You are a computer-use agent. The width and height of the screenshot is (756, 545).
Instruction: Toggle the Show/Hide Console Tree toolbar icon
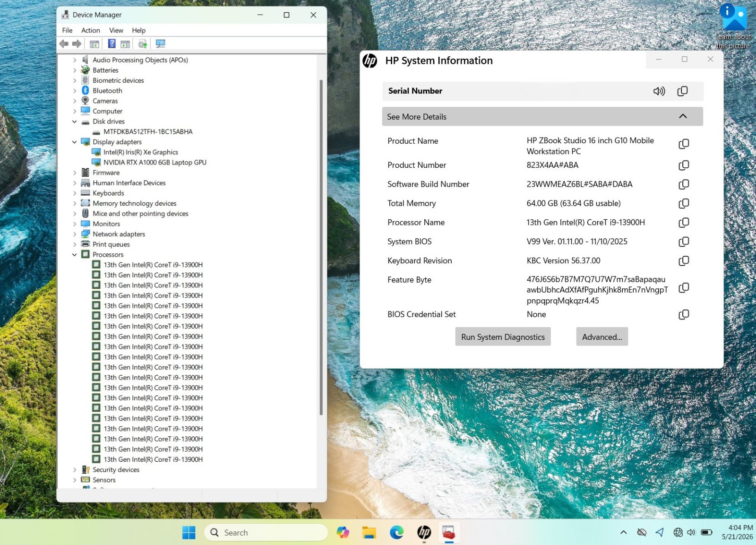click(x=94, y=44)
